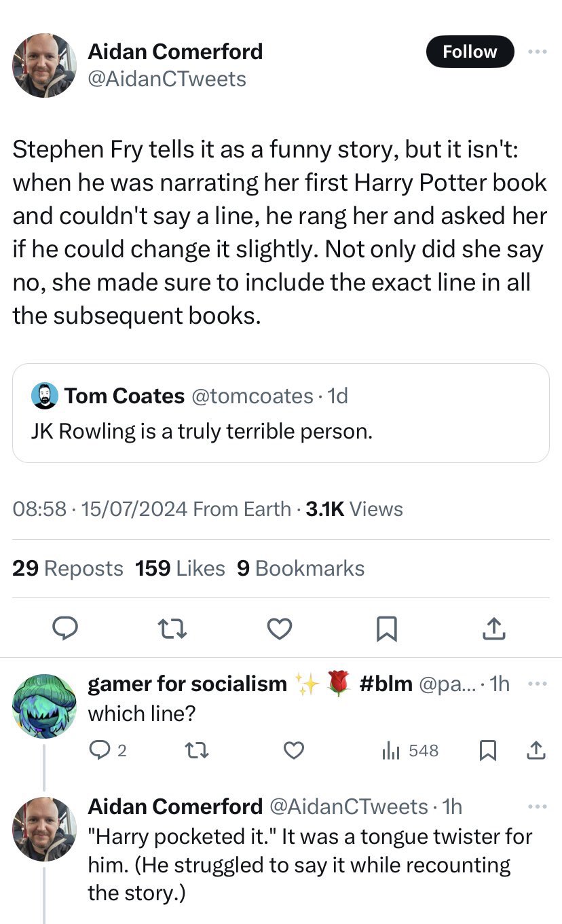Bookmark the main tweet
This screenshot has width=562, height=924.
coord(386,629)
